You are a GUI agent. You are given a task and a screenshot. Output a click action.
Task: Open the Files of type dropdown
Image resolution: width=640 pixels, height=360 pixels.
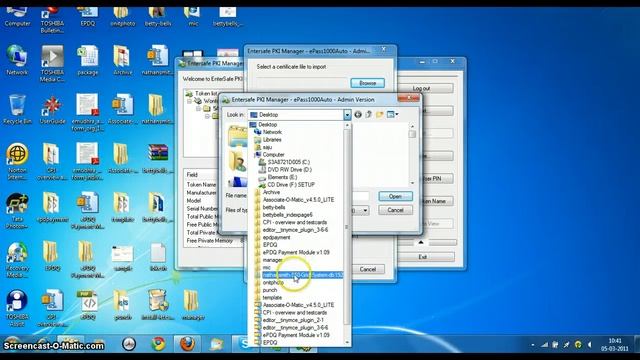click(365, 211)
